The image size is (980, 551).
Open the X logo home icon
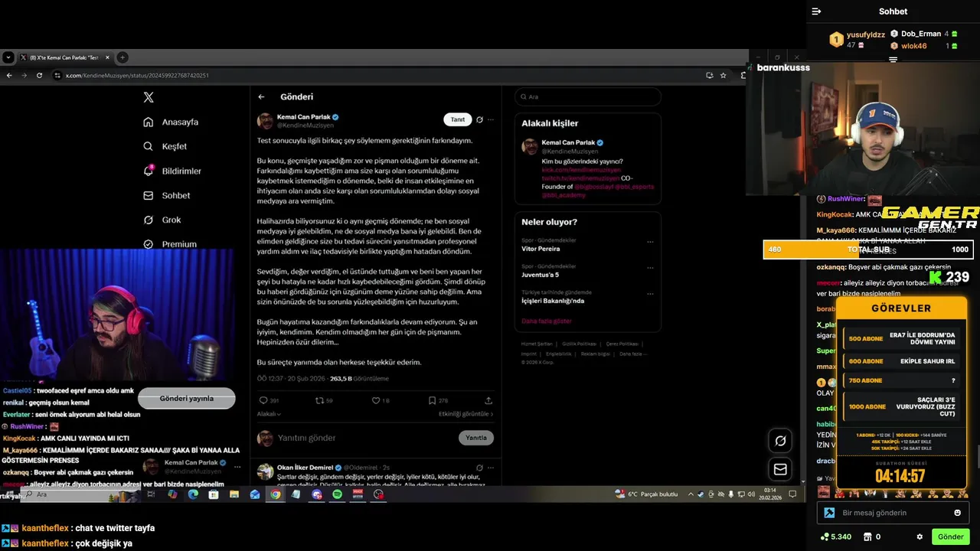pyautogui.click(x=149, y=97)
